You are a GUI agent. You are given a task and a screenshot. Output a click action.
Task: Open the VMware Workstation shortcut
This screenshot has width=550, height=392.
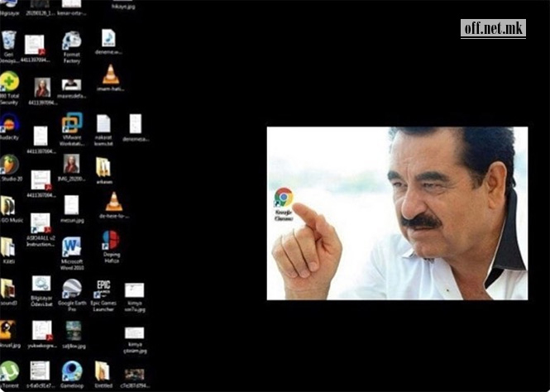tap(72, 122)
